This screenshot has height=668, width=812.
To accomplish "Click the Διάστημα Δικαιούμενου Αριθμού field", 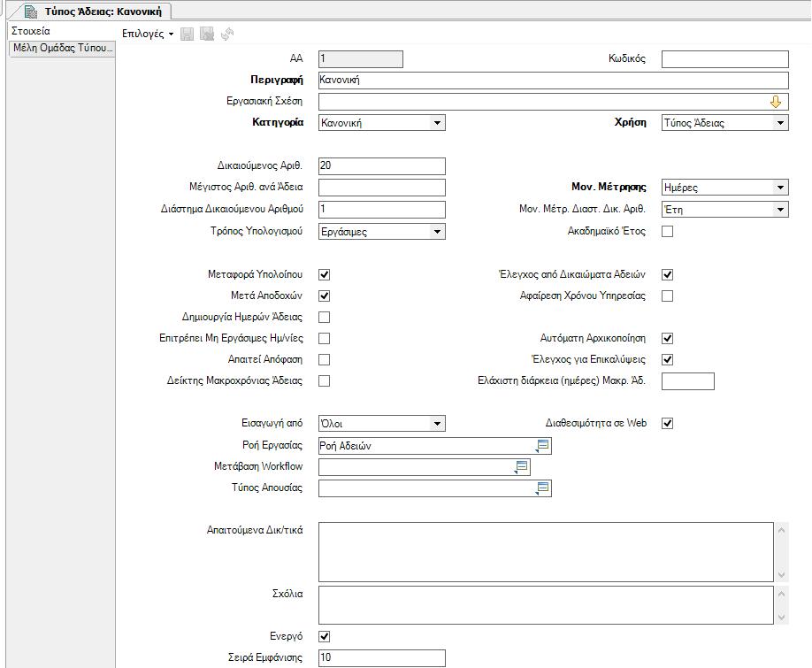I will tap(381, 209).
